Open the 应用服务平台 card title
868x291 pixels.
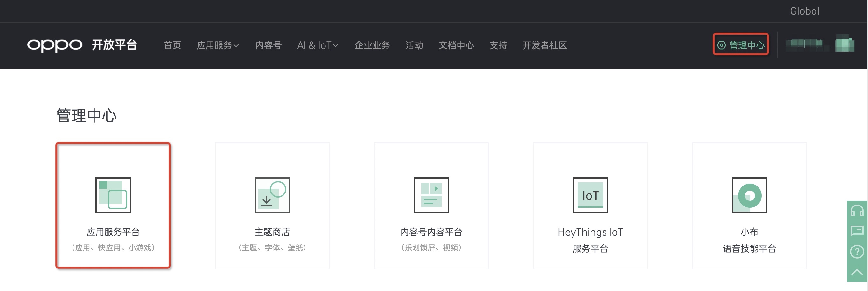click(113, 232)
